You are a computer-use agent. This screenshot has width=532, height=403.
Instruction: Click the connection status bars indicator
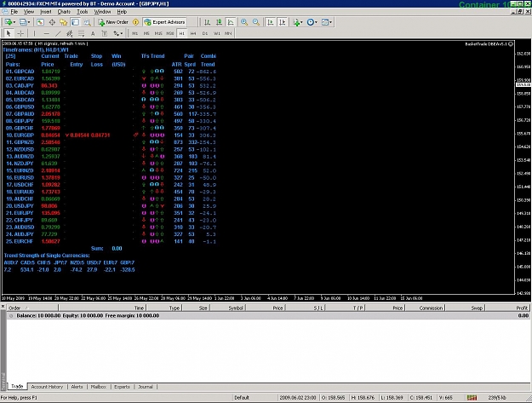(472, 398)
